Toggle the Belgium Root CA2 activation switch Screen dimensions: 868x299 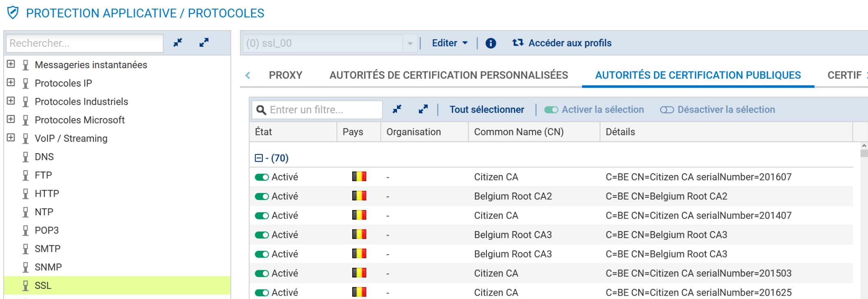pos(262,196)
